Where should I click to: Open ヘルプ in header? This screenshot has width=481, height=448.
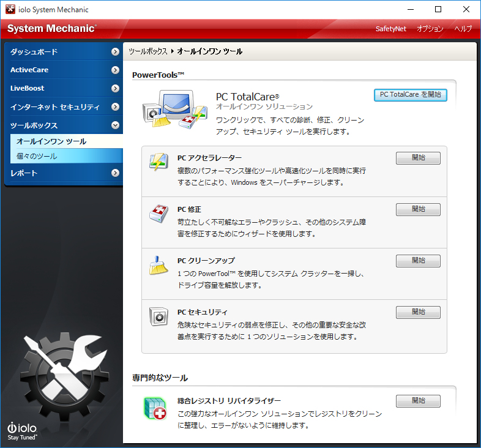[463, 29]
